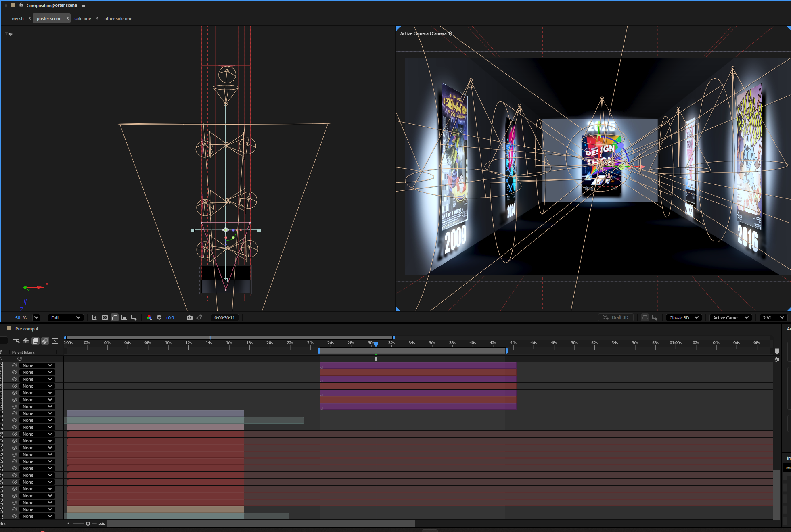Click the +0.0 exposure value

[x=169, y=318]
